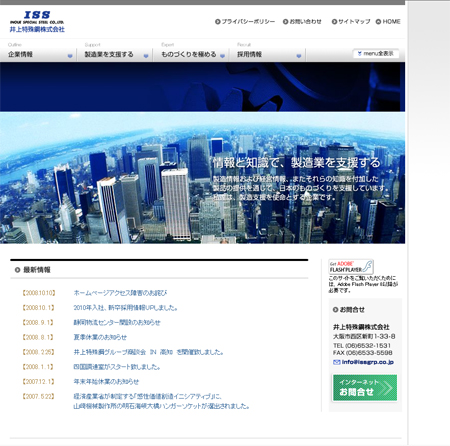Click the ISS company logo
The height and width of the screenshot is (446, 450).
pos(37,22)
